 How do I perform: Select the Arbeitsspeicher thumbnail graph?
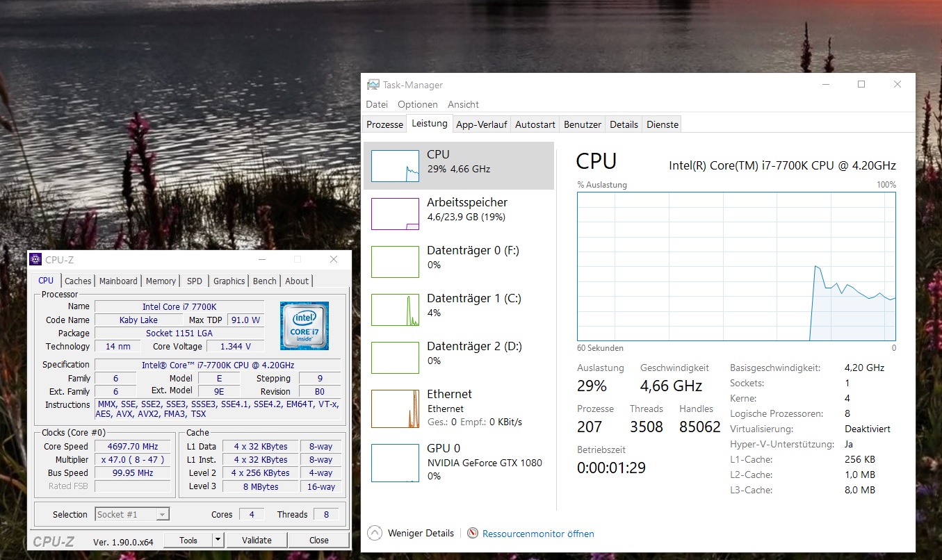pyautogui.click(x=395, y=214)
